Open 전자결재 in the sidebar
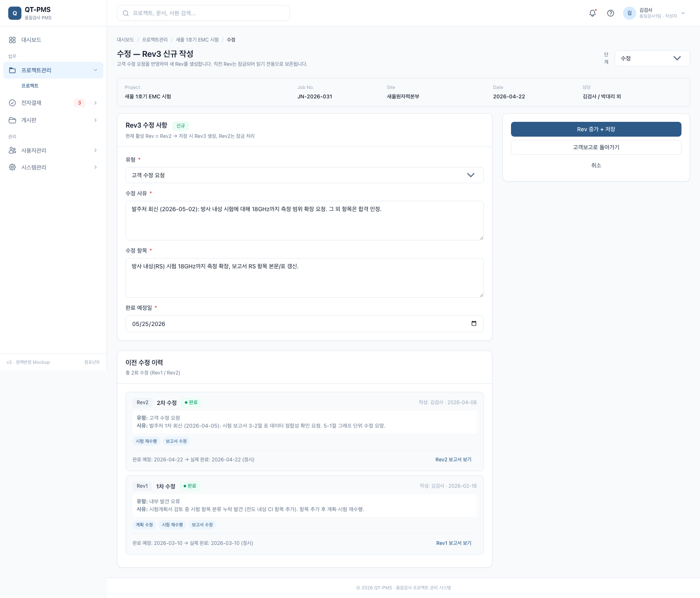Image resolution: width=700 pixels, height=598 pixels. tap(53, 103)
